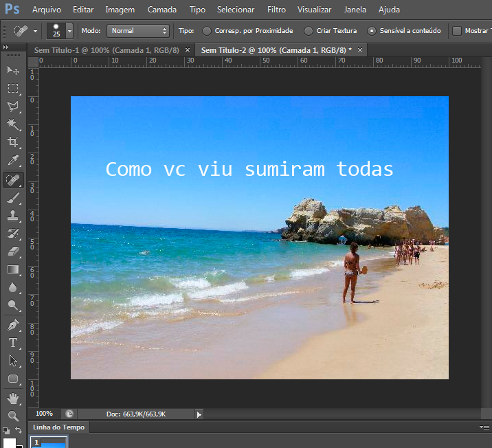This screenshot has height=448, width=492.
Task: Open the Arquivo menu
Action: pyautogui.click(x=47, y=10)
